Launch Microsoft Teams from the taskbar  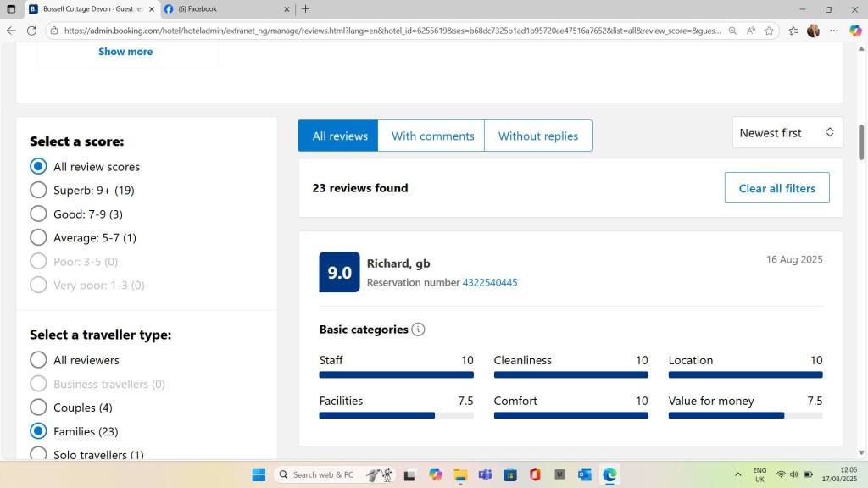(x=485, y=474)
